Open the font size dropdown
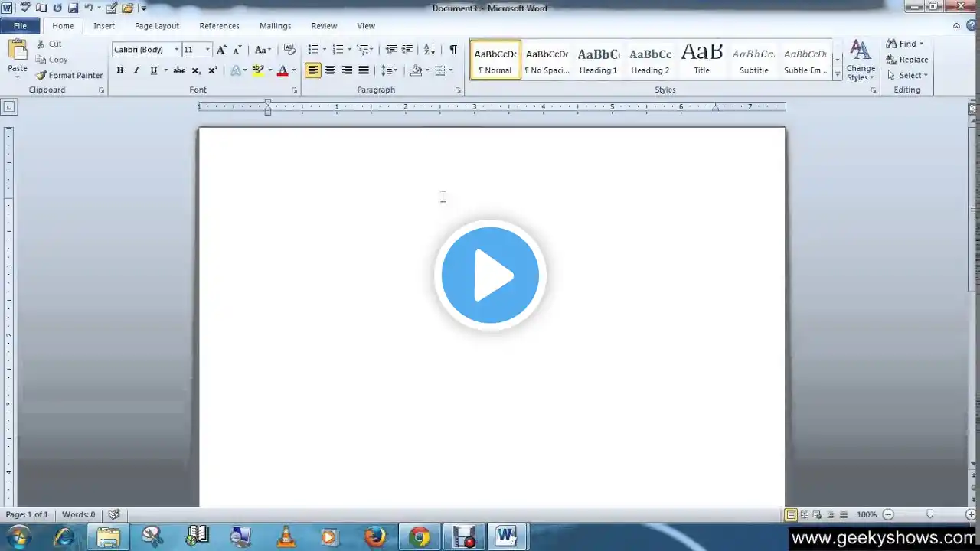The width and height of the screenshot is (980, 551). [x=207, y=50]
